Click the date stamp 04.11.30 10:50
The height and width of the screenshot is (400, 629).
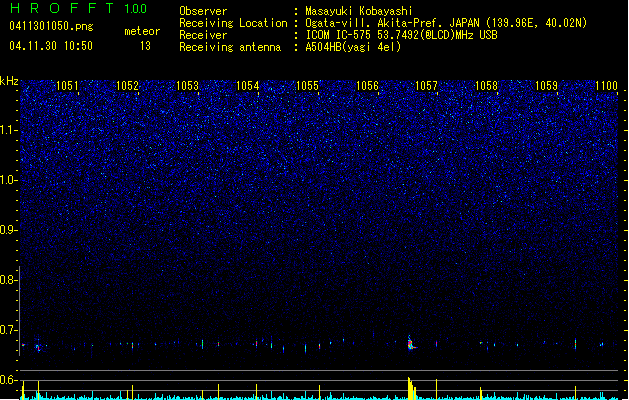click(51, 46)
